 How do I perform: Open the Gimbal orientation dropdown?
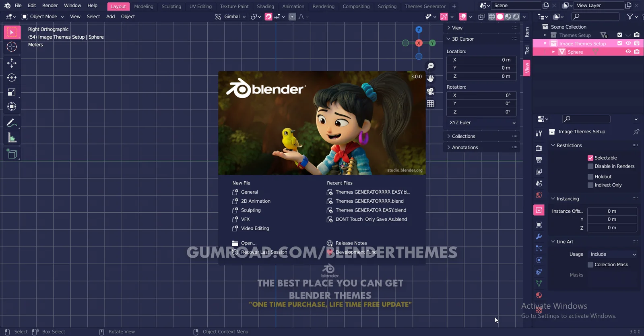point(230,17)
